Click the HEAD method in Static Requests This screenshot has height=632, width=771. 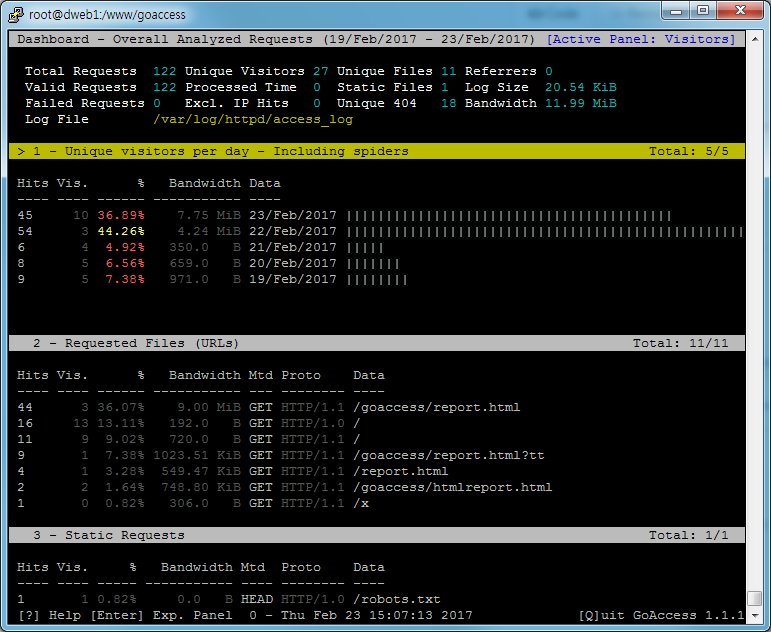[257, 599]
